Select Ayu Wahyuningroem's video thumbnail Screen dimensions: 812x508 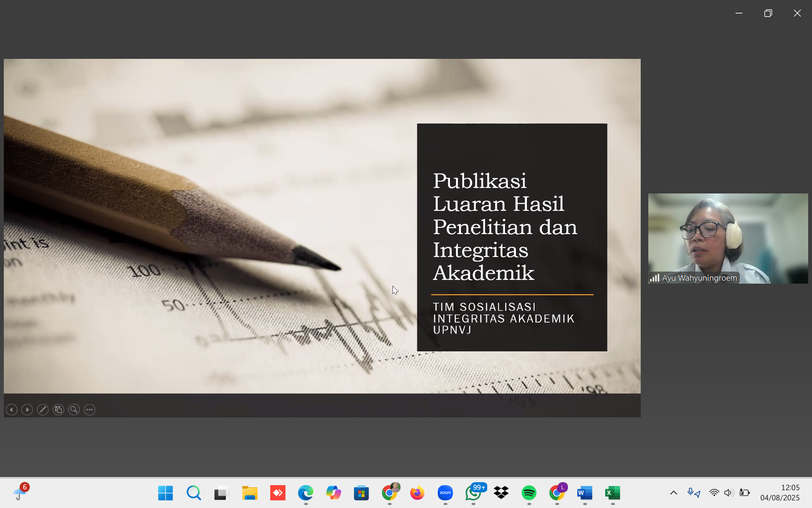727,238
